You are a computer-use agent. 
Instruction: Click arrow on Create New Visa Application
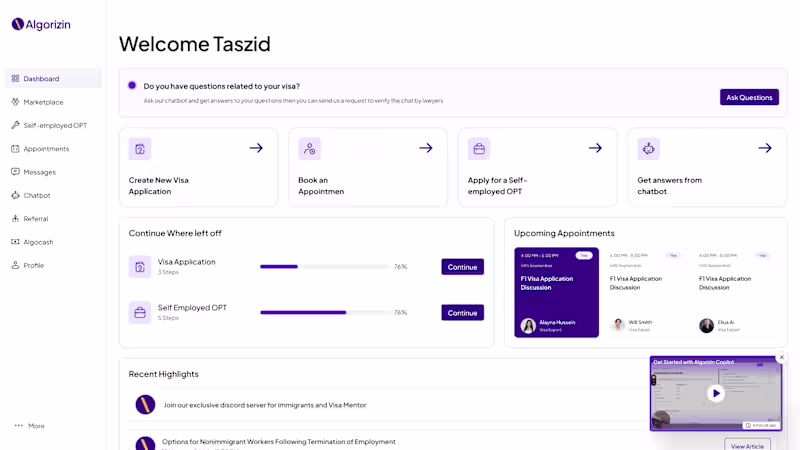click(256, 148)
